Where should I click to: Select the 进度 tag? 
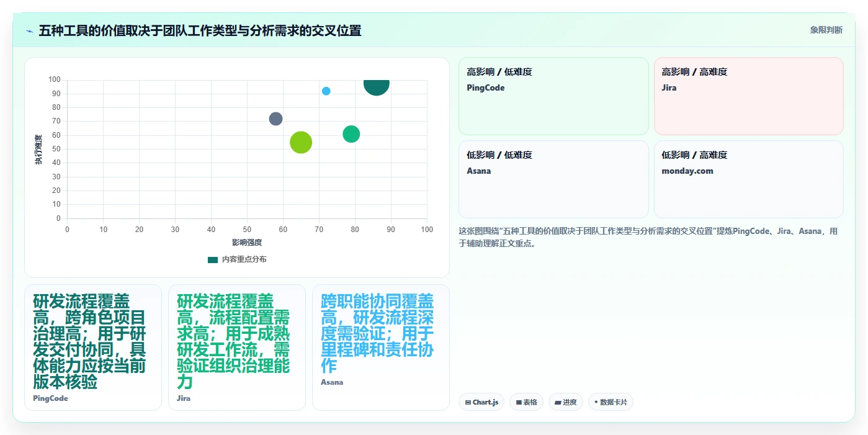566,402
